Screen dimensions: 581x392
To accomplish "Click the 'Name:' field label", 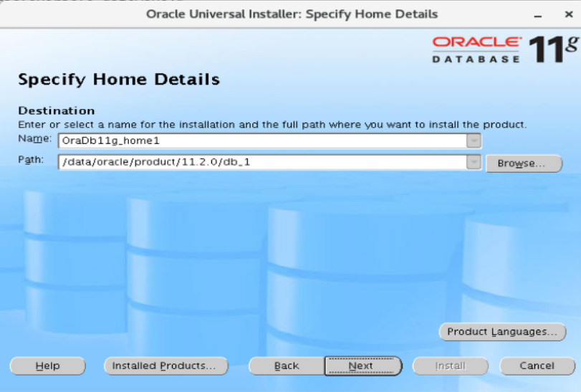I will click(x=35, y=138).
